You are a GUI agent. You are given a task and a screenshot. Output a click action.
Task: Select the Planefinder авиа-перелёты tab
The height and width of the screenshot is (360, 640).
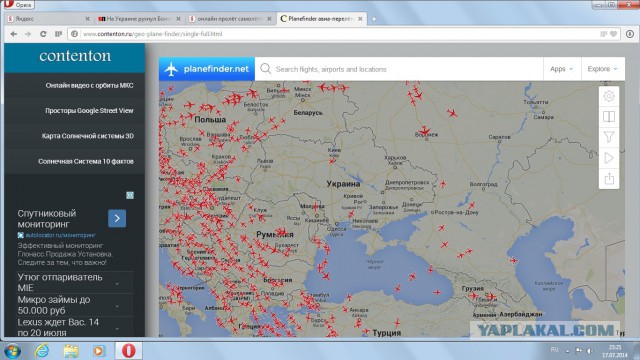pyautogui.click(x=321, y=19)
